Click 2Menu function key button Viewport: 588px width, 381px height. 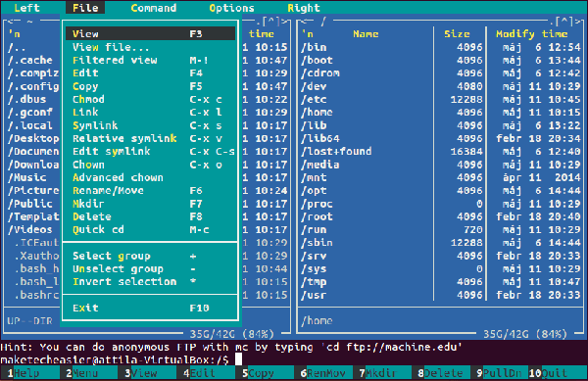click(88, 373)
